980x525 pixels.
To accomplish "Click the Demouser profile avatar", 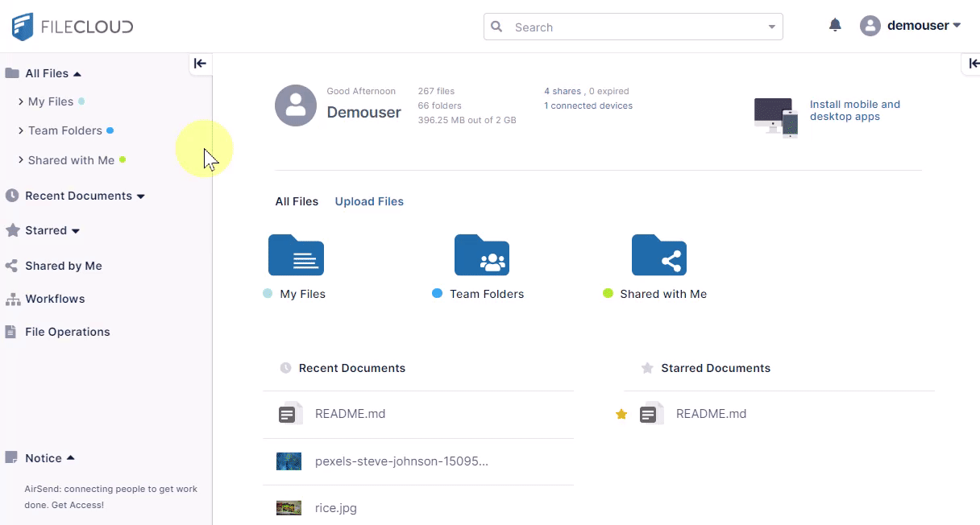I will point(295,105).
